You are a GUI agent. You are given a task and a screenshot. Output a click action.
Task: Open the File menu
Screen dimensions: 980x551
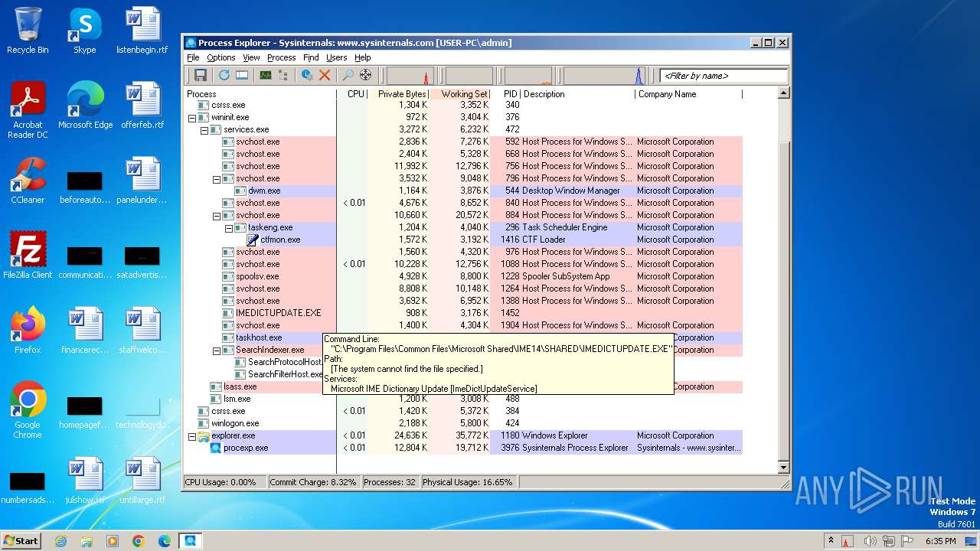pos(193,57)
